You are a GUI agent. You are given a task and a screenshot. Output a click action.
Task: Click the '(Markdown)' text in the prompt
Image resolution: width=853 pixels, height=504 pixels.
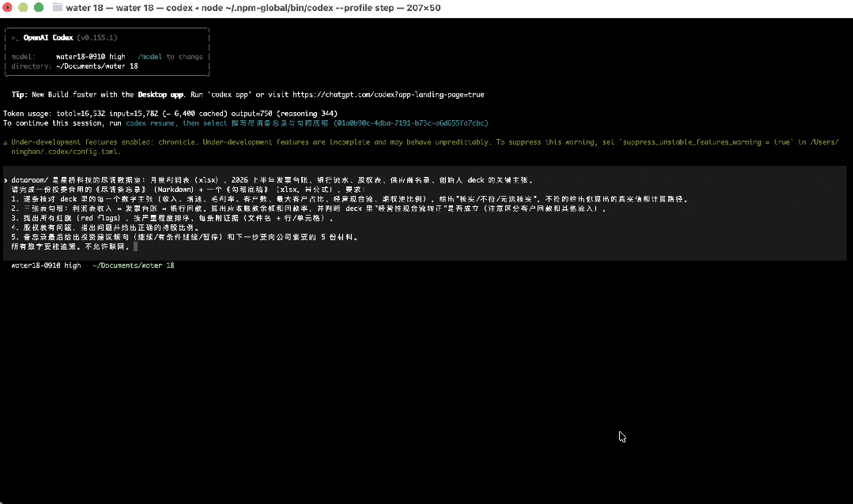tap(174, 190)
